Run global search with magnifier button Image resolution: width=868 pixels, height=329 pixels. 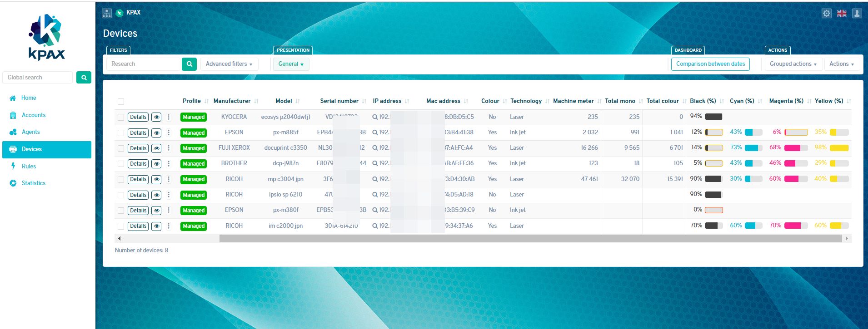click(84, 78)
